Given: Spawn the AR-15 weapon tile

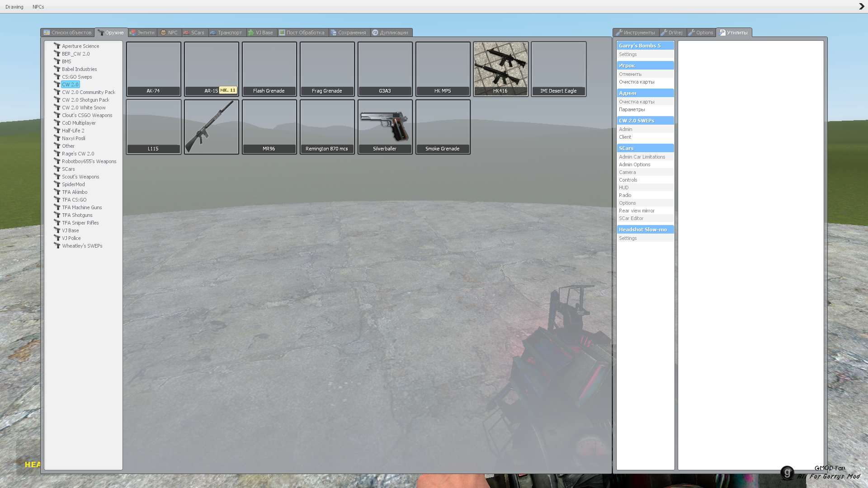Looking at the screenshot, I should click(x=211, y=69).
